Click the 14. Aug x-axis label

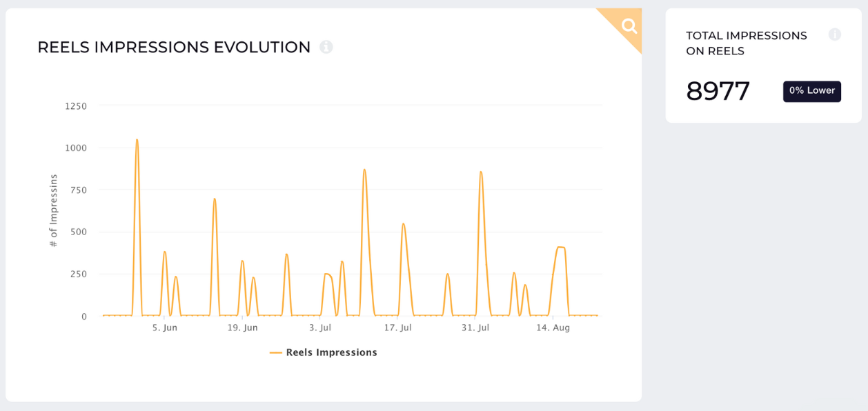coord(553,328)
